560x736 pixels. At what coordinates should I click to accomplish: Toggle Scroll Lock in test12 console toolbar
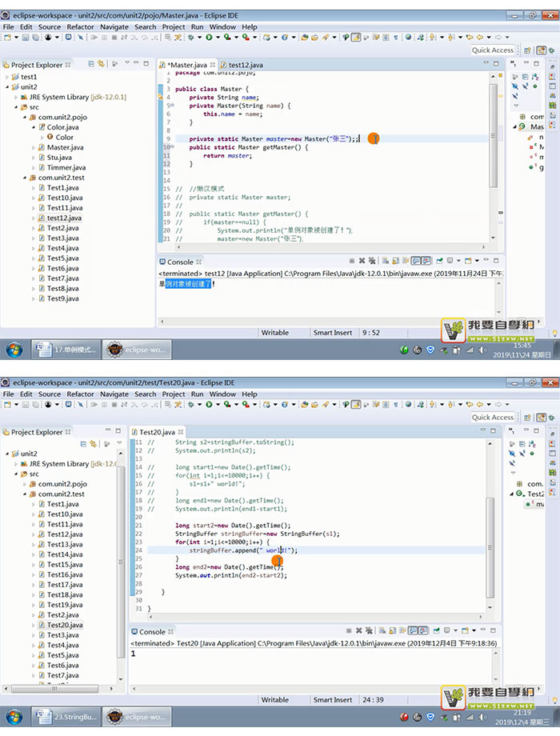[x=395, y=261]
